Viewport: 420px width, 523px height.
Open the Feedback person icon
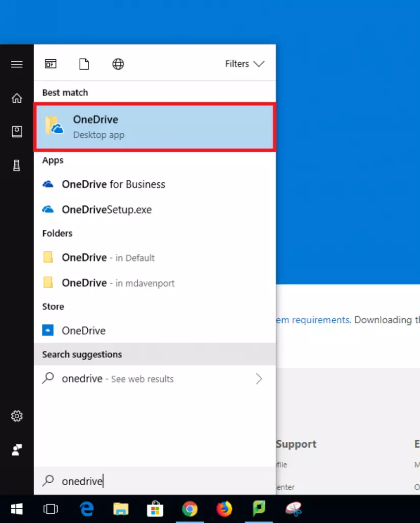[x=17, y=449]
